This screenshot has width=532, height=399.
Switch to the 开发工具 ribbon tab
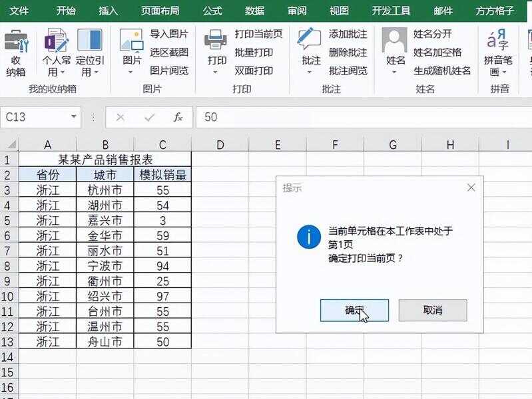pyautogui.click(x=392, y=11)
